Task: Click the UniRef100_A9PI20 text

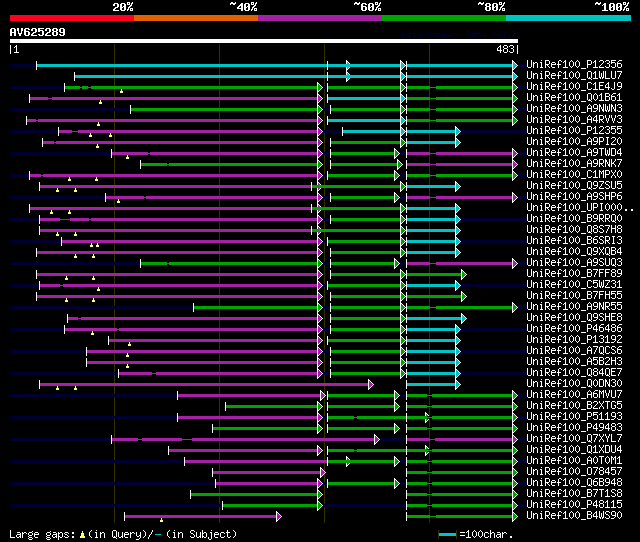Action: (574, 142)
